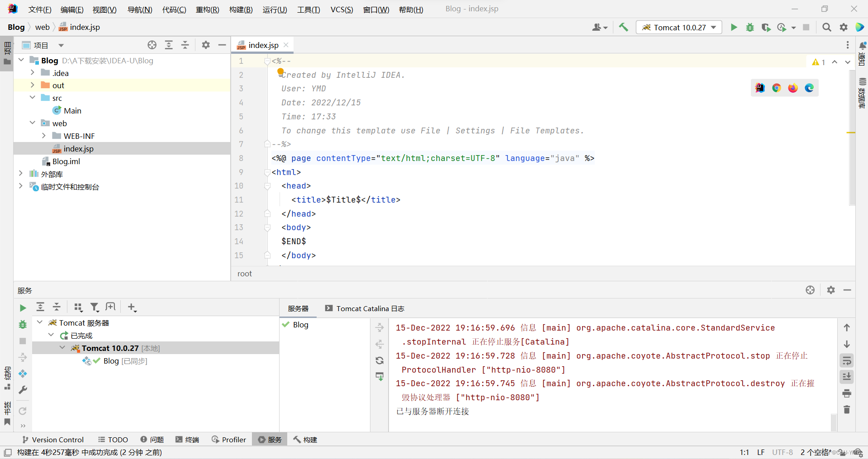Screen dimensions: 868x459
Task: Open Search Everywhere magnifier icon
Action: (827, 27)
